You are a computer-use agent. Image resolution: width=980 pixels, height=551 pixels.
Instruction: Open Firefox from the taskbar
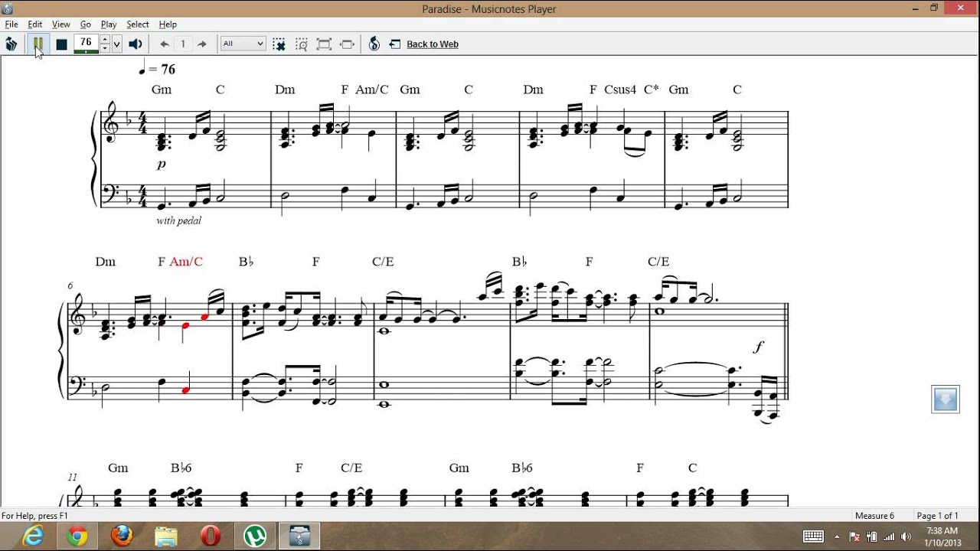click(121, 536)
